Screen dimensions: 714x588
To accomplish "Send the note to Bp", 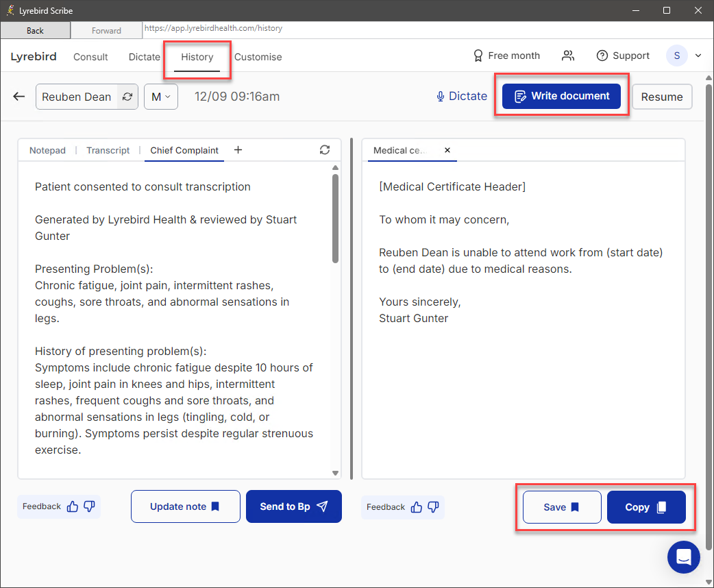I will pos(294,506).
